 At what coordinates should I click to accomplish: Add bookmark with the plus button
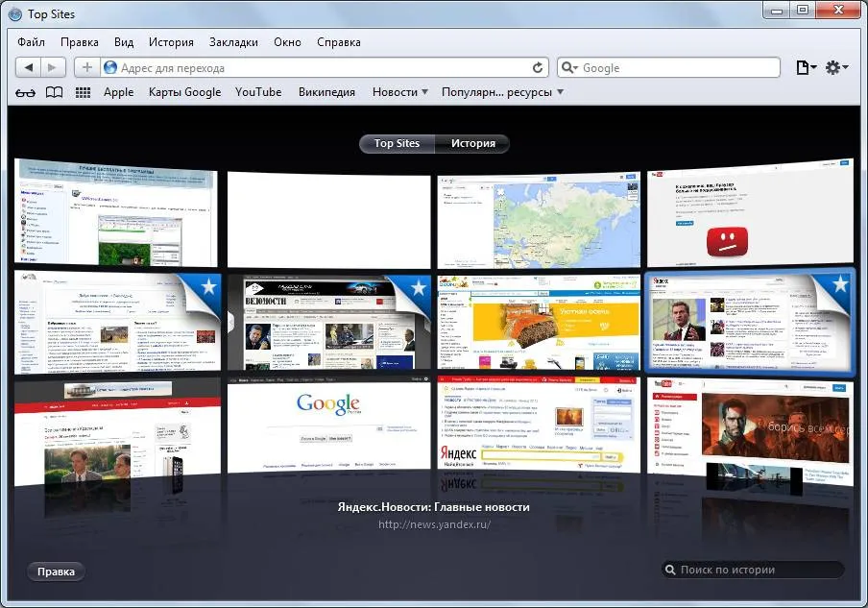(87, 67)
